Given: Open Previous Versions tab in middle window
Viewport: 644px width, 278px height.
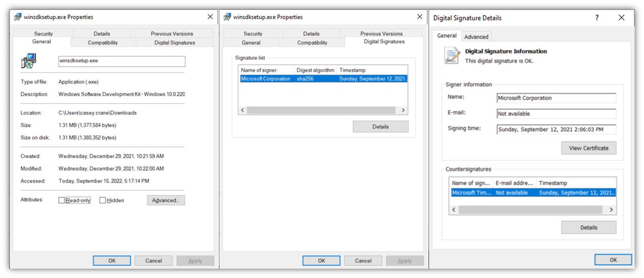Looking at the screenshot, I should point(382,34).
